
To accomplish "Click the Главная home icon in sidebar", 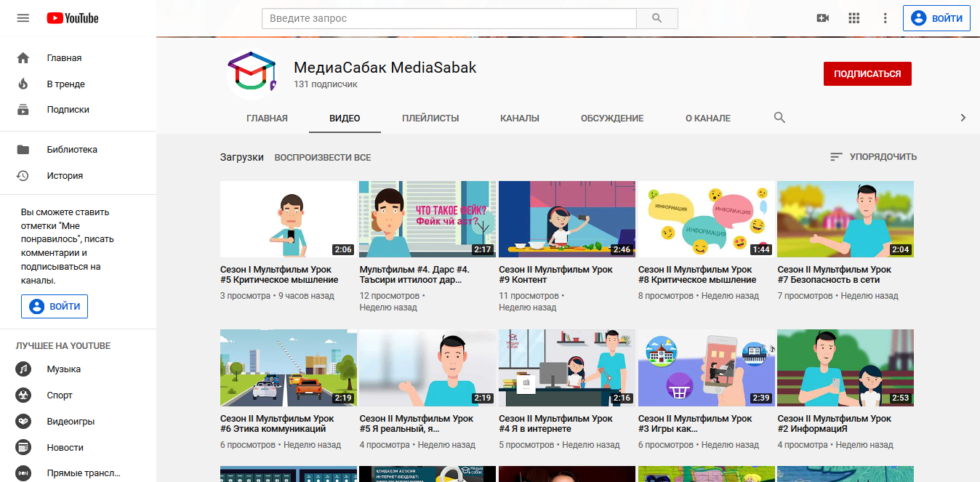I will [x=23, y=58].
